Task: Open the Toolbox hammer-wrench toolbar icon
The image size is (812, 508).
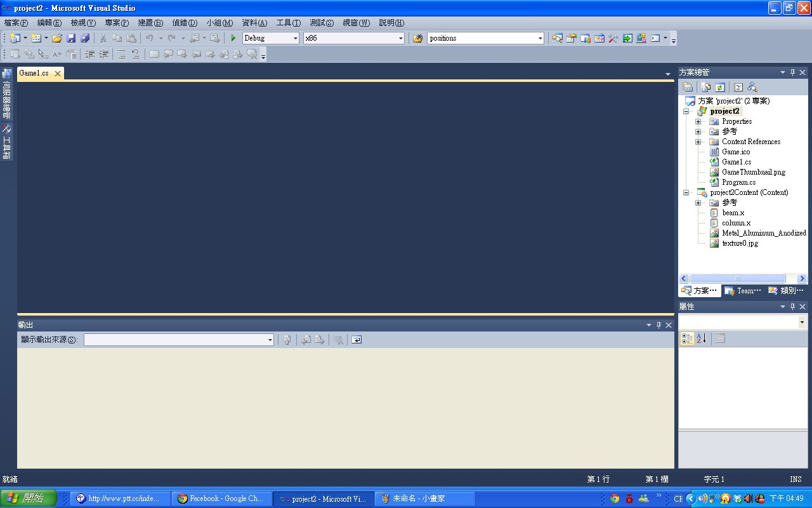Action: pos(613,38)
